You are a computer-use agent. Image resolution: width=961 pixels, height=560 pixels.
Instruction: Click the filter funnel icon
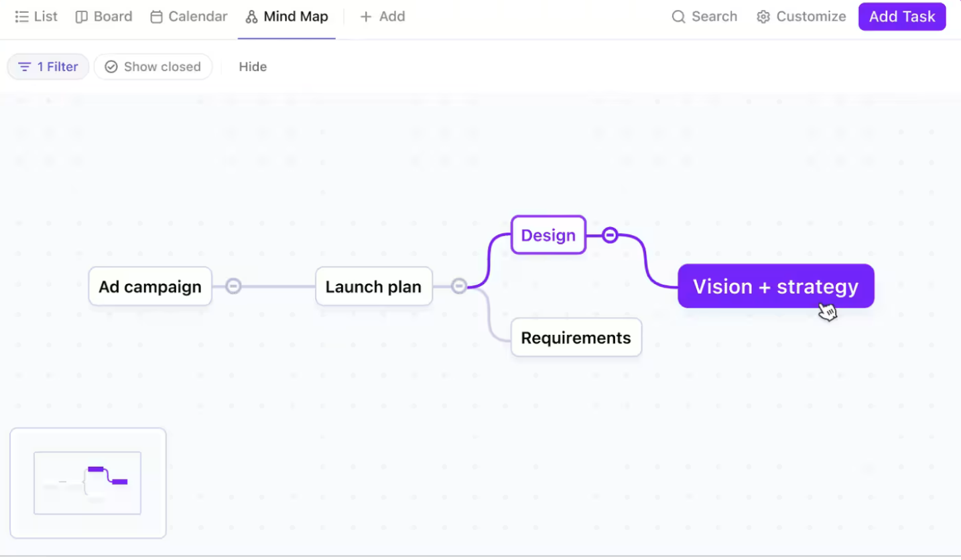25,66
